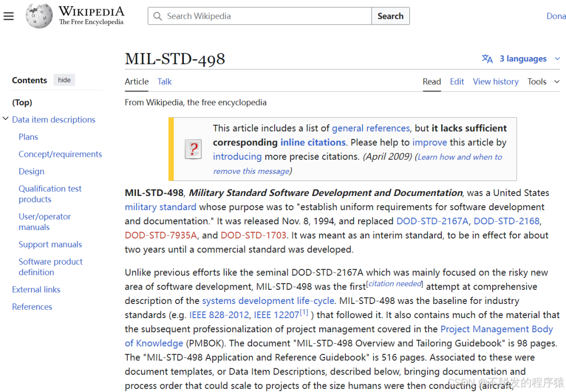Image resolution: width=566 pixels, height=392 pixels.
Task: Expand the languages chevron arrow
Action: 557,59
